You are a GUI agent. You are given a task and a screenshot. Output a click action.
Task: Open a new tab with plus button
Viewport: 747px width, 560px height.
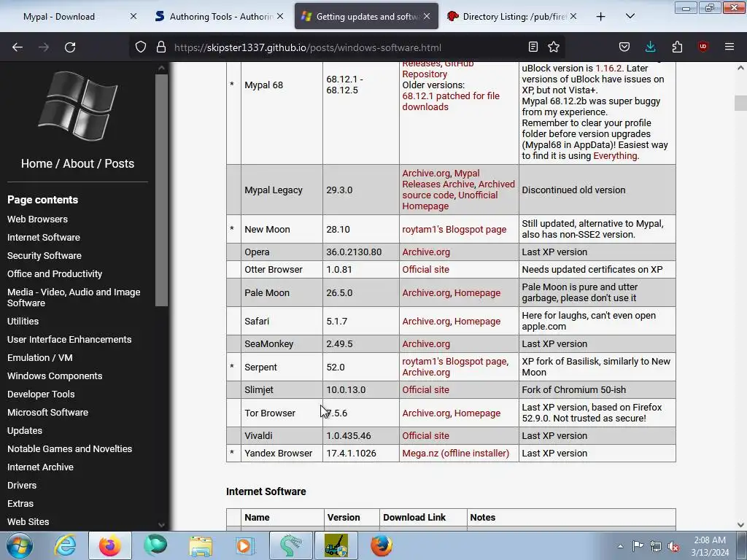pyautogui.click(x=601, y=17)
